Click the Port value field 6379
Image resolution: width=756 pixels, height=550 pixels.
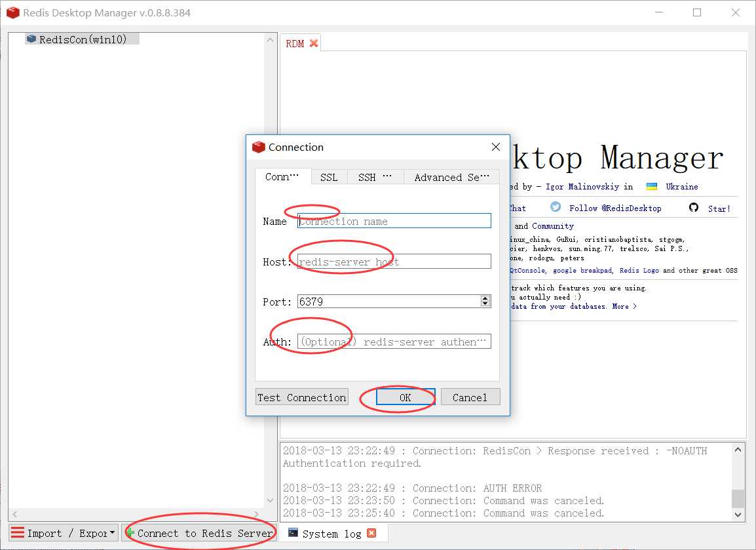click(388, 302)
